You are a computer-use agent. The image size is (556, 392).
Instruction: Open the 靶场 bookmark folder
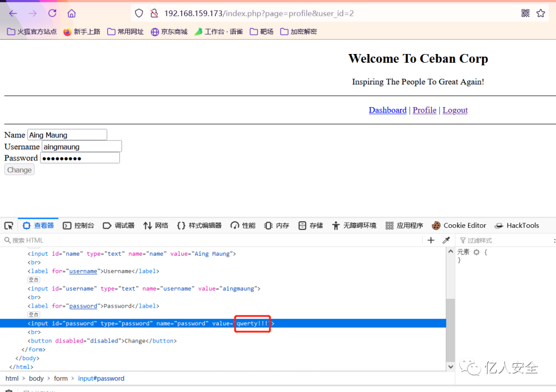(262, 32)
